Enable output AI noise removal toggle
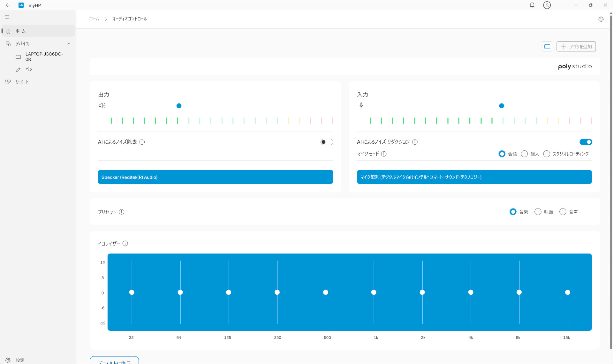 [327, 142]
